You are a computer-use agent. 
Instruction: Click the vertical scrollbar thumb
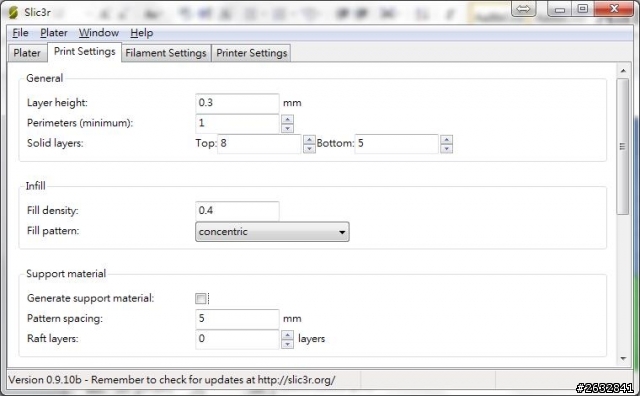[623, 146]
